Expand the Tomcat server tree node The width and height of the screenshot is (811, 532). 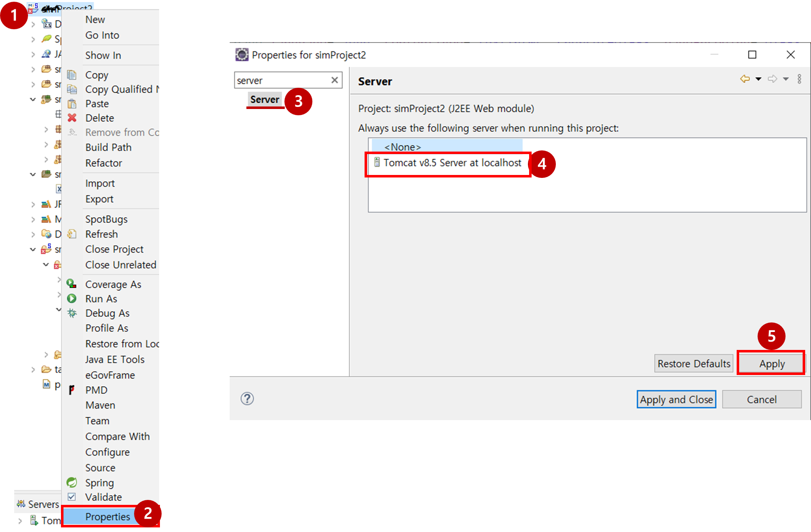[20, 521]
